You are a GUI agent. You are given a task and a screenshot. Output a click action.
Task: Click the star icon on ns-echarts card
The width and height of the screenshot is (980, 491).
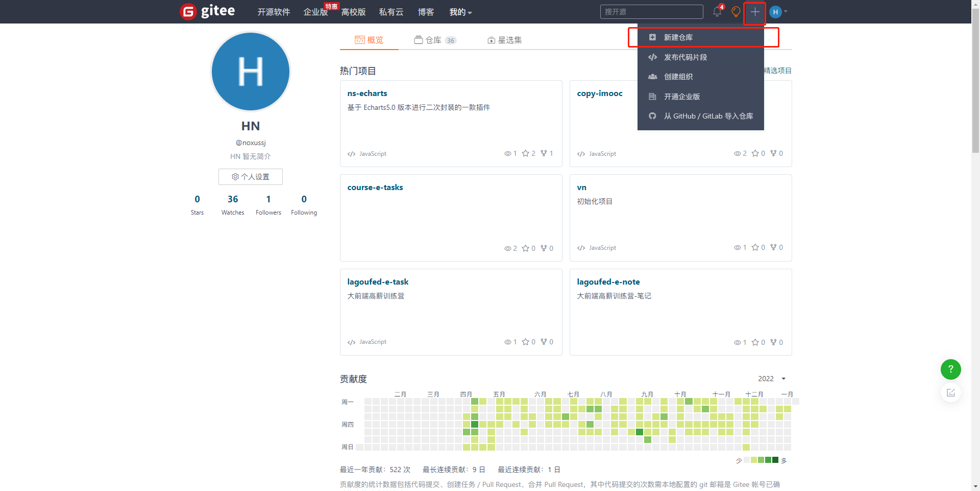[525, 153]
